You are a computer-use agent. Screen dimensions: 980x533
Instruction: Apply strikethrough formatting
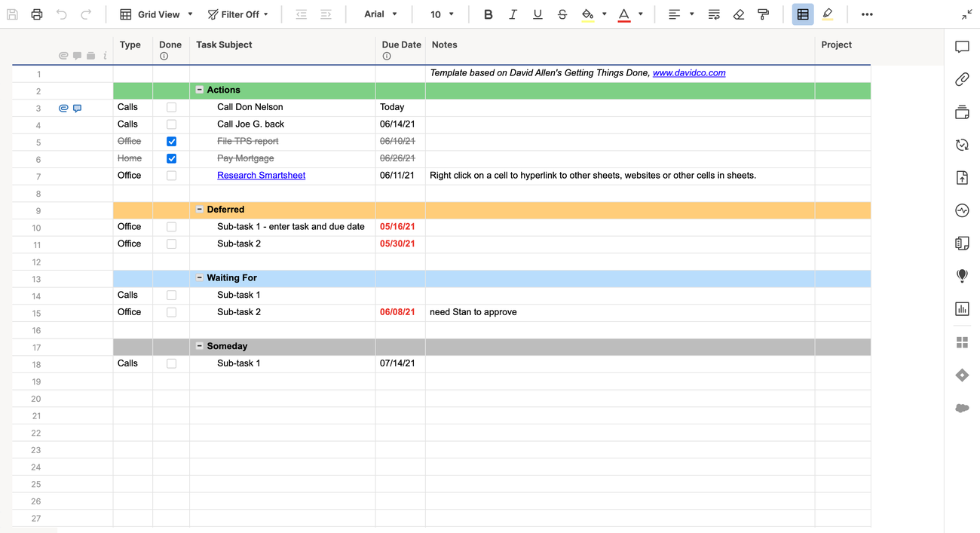point(562,14)
